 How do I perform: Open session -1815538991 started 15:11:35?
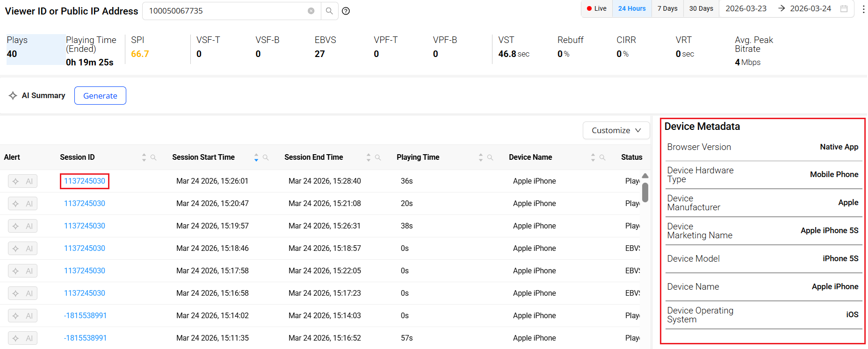tap(85, 338)
